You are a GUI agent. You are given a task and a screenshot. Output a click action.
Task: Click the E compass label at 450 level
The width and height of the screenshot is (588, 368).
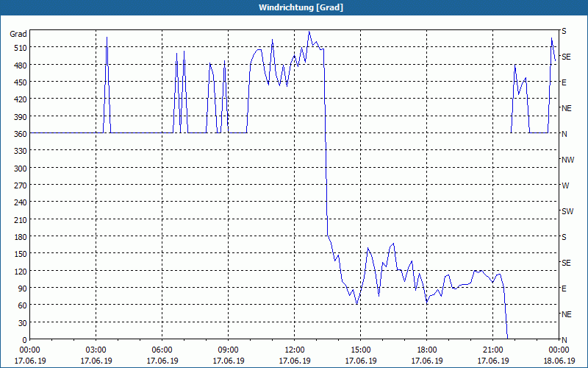coord(564,82)
